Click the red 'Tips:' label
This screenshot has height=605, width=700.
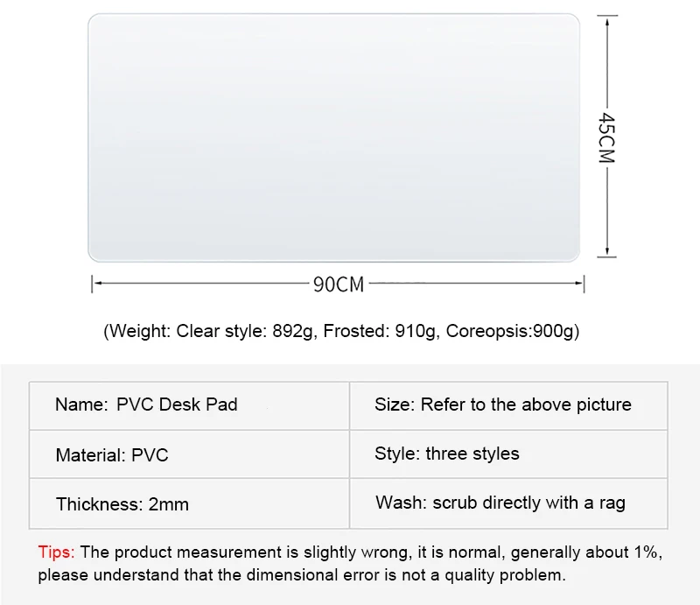tap(56, 552)
